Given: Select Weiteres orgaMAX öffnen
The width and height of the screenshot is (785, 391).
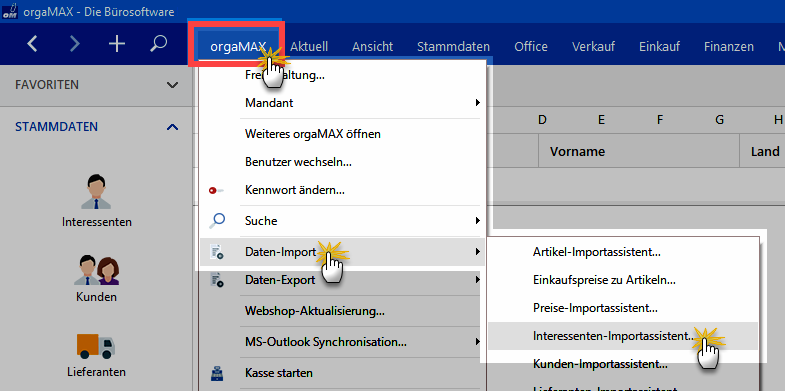Looking at the screenshot, I should (313, 134).
